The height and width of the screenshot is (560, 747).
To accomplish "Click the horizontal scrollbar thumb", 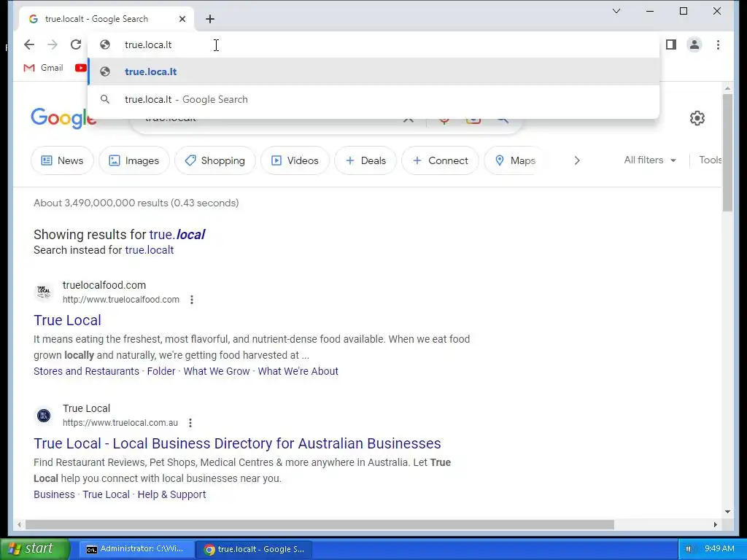I will click(320, 525).
